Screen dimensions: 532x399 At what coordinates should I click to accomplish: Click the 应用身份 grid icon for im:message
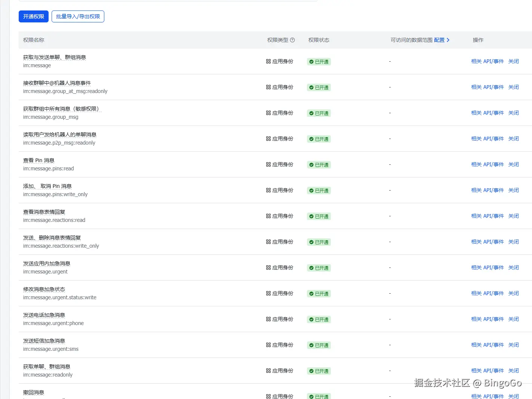268,61
